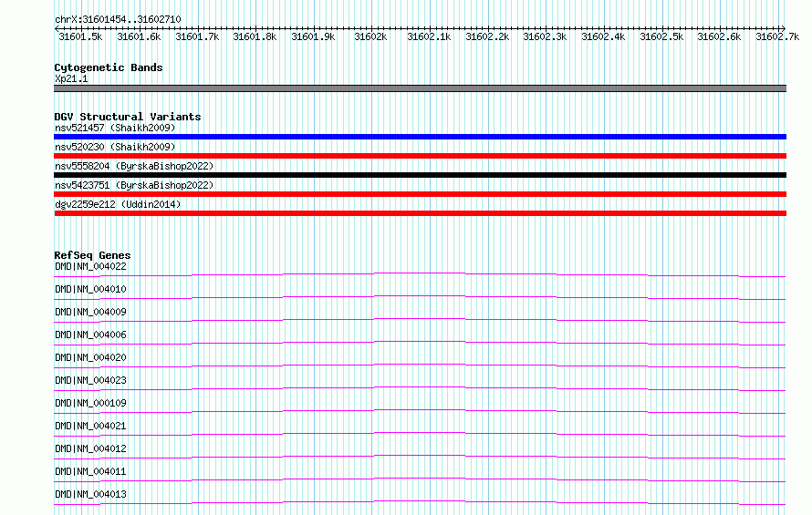Open the DMD|NM_004020 transcript label
Viewport: 812px width, 515px height.
click(x=90, y=357)
